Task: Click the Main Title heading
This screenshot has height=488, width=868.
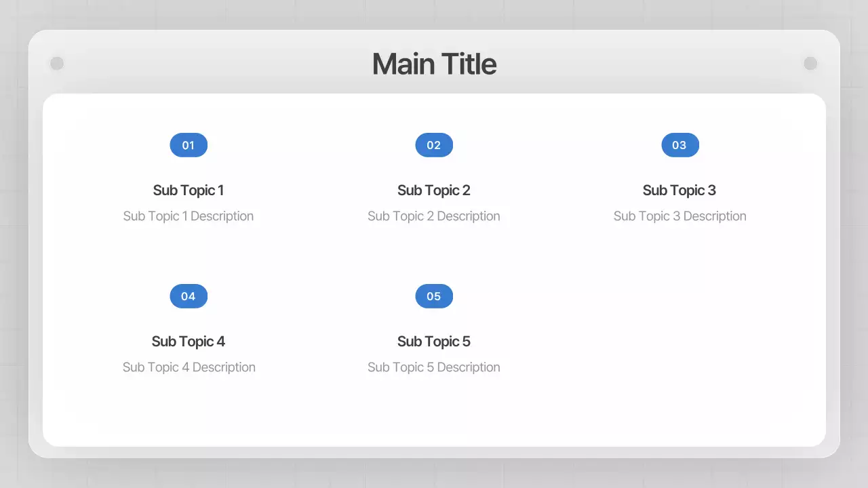Action: (434, 64)
